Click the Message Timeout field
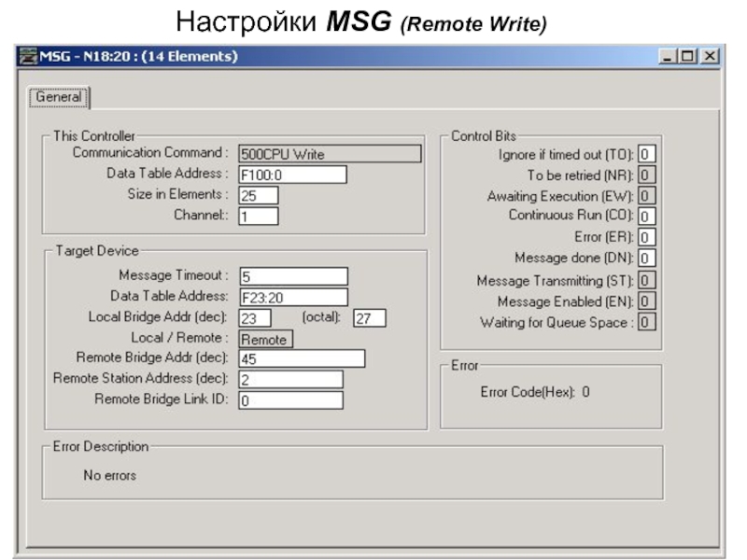The width and height of the screenshot is (747, 560). (292, 276)
